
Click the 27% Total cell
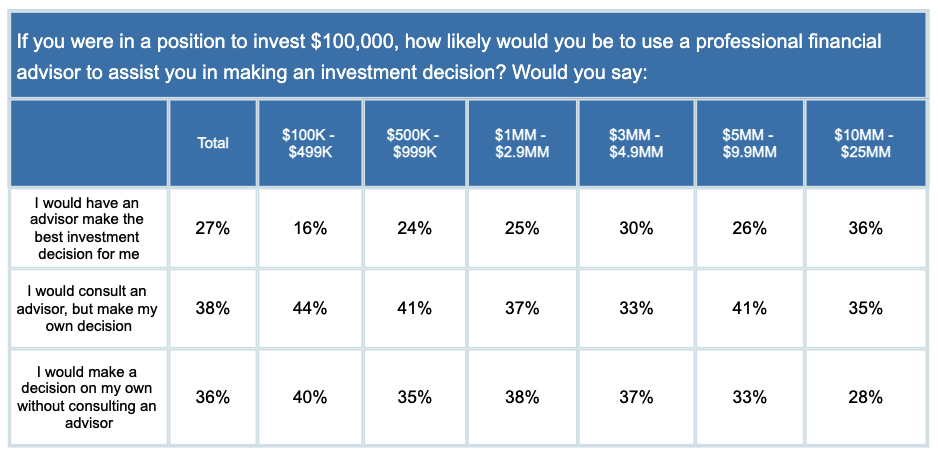[x=213, y=229]
